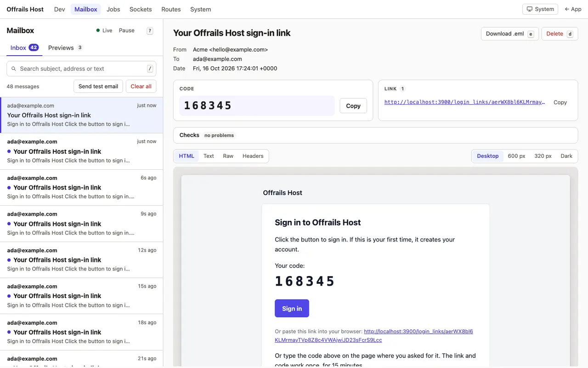Select the HTML view tab
The image size is (588, 368).
click(x=187, y=156)
